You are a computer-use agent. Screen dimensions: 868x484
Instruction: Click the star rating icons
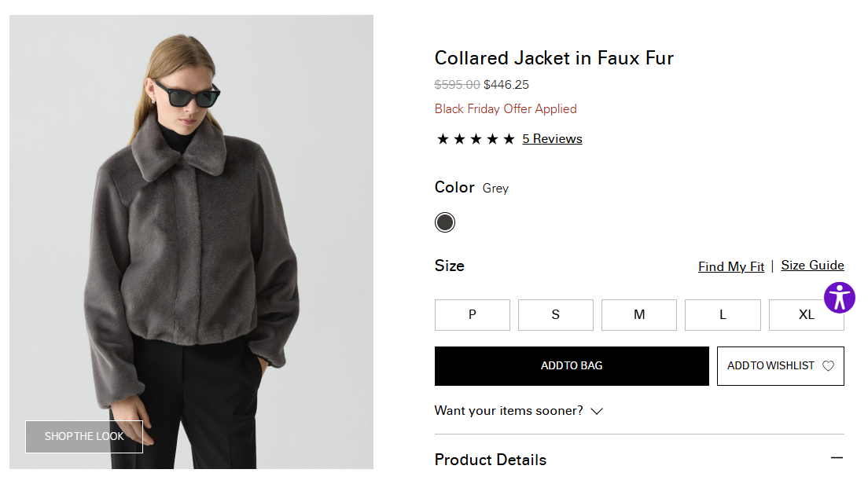[x=476, y=139]
